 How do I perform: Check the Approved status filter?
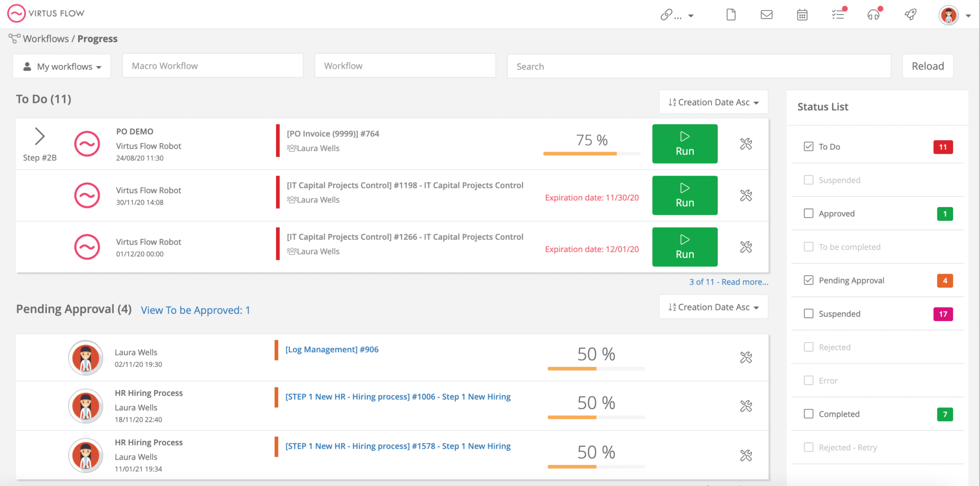click(809, 213)
